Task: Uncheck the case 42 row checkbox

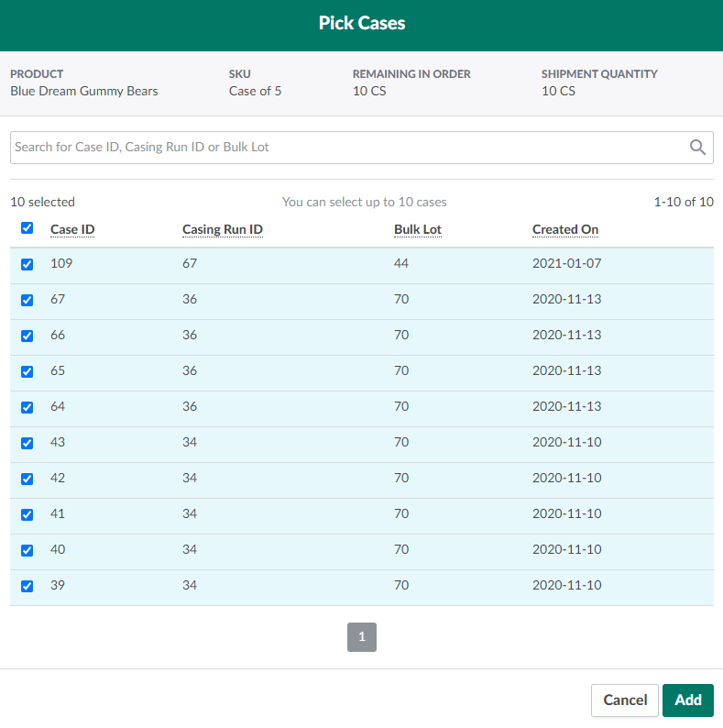Action: pos(27,479)
